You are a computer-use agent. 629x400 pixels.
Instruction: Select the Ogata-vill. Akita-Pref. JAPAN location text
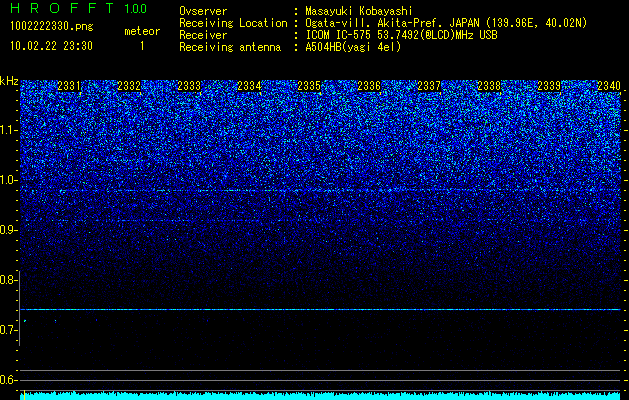[446, 23]
